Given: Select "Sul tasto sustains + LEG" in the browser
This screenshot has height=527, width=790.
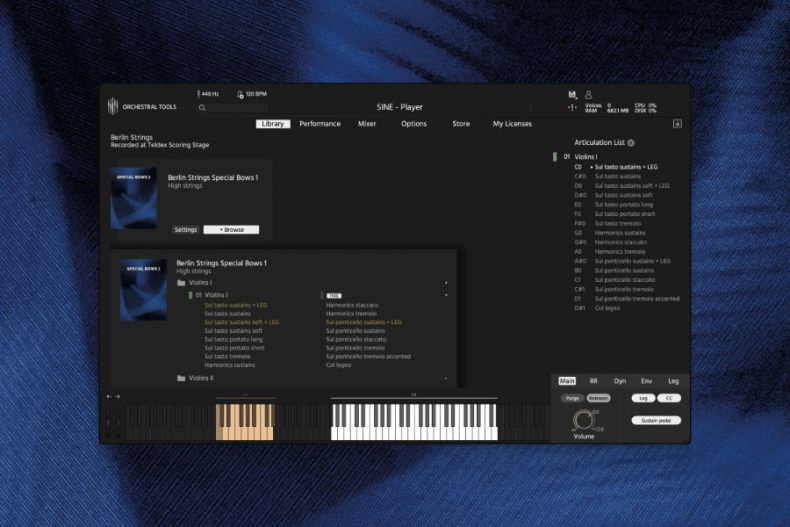Looking at the screenshot, I should point(236,305).
